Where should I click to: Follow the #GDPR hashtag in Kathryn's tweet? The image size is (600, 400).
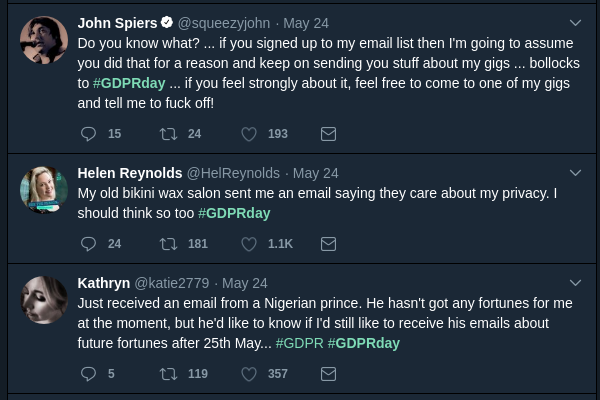pyautogui.click(x=299, y=343)
